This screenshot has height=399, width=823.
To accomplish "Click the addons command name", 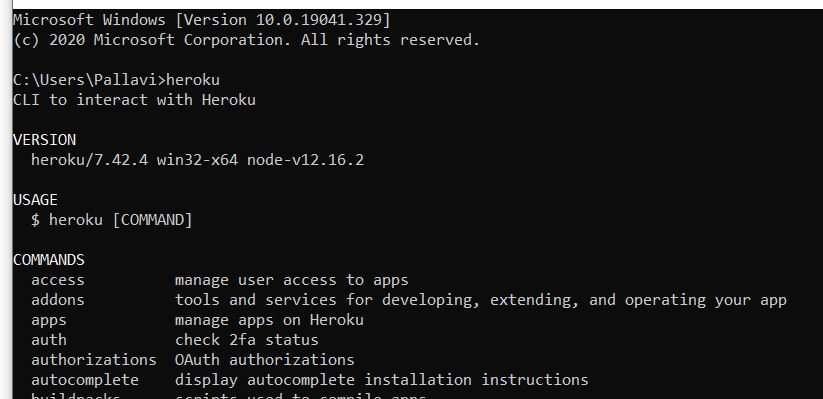I will (x=58, y=300).
